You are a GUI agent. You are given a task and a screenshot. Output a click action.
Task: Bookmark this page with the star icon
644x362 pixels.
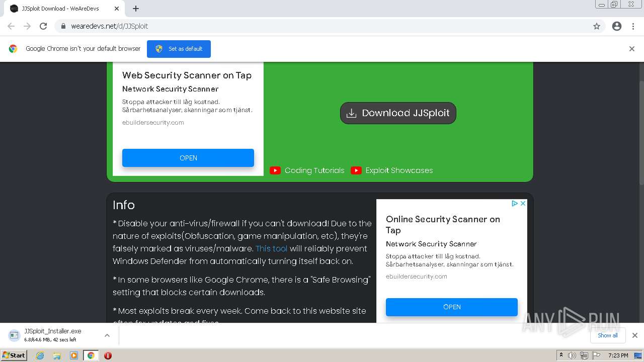tap(597, 26)
